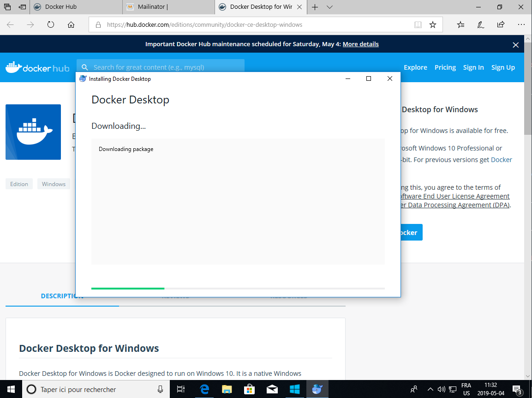The height and width of the screenshot is (398, 532).
Task: Add page to favorites star icon
Action: [433, 24]
